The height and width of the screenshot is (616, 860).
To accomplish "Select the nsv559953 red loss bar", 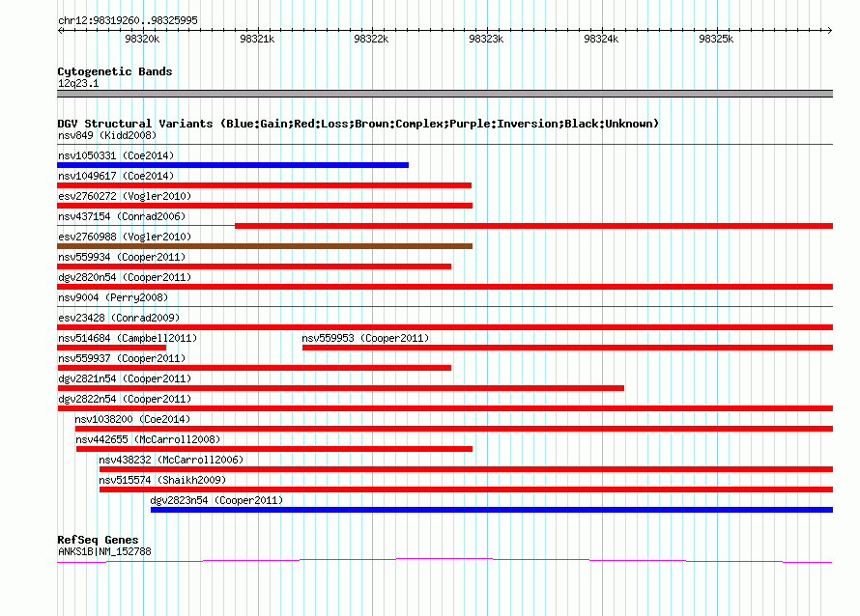I will pos(567,348).
